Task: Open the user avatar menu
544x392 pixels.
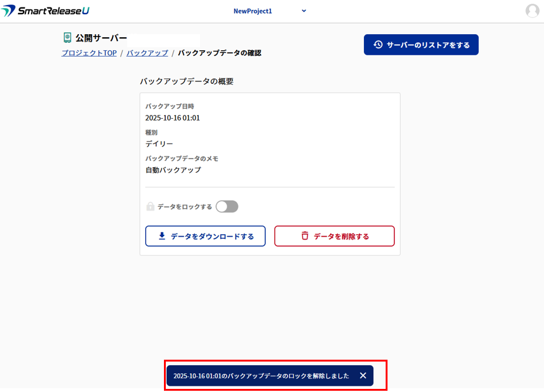Action: [x=532, y=11]
